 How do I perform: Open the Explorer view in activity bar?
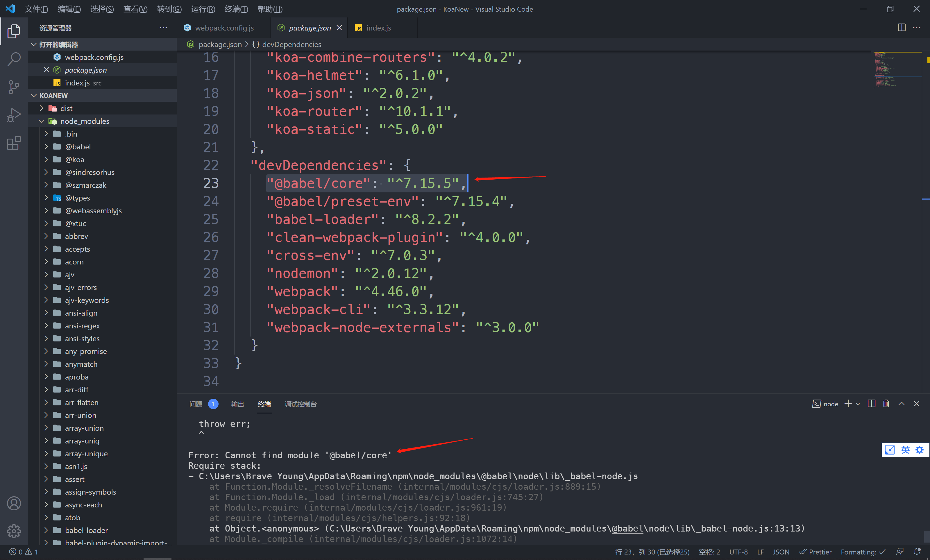(x=14, y=31)
